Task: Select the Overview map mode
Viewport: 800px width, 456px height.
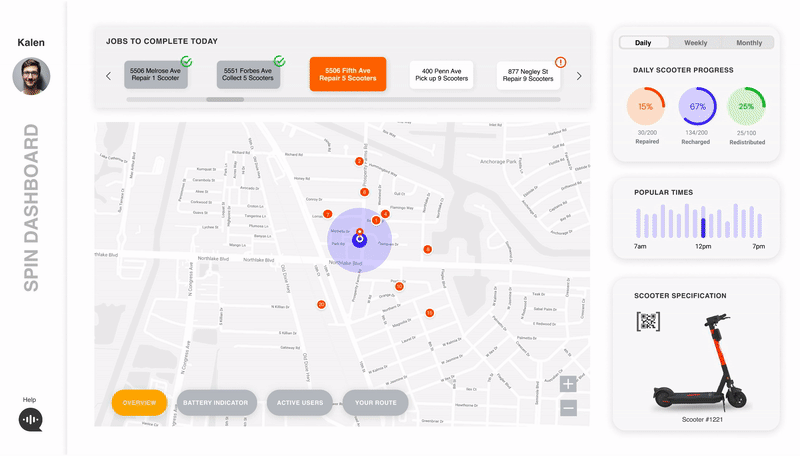Action: pos(139,402)
